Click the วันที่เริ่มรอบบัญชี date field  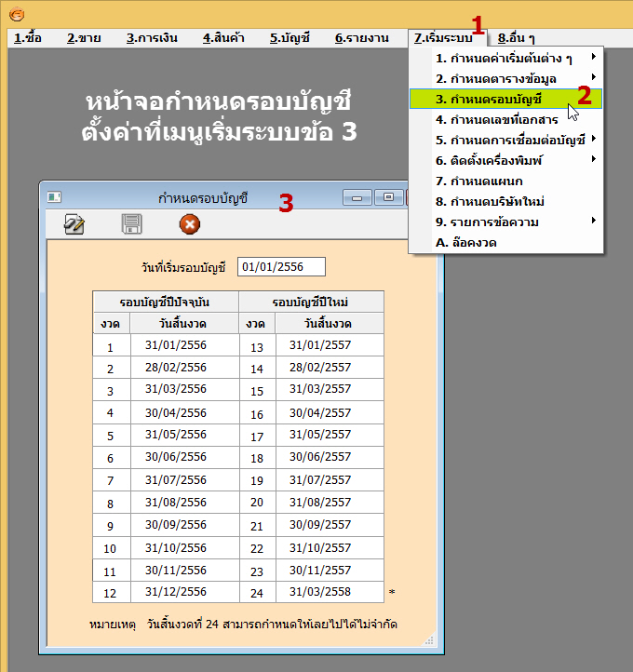click(x=281, y=267)
